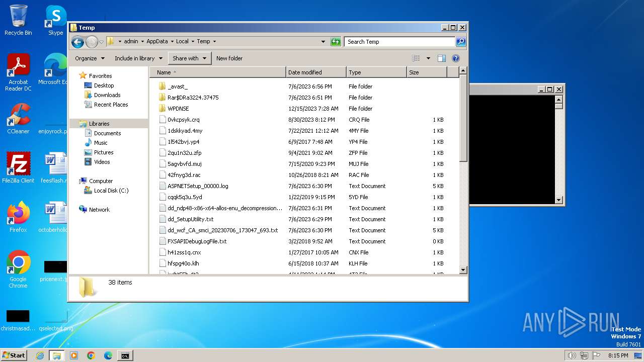Select the _avast_ folder icon
This screenshot has height=362, width=644.
tap(162, 86)
